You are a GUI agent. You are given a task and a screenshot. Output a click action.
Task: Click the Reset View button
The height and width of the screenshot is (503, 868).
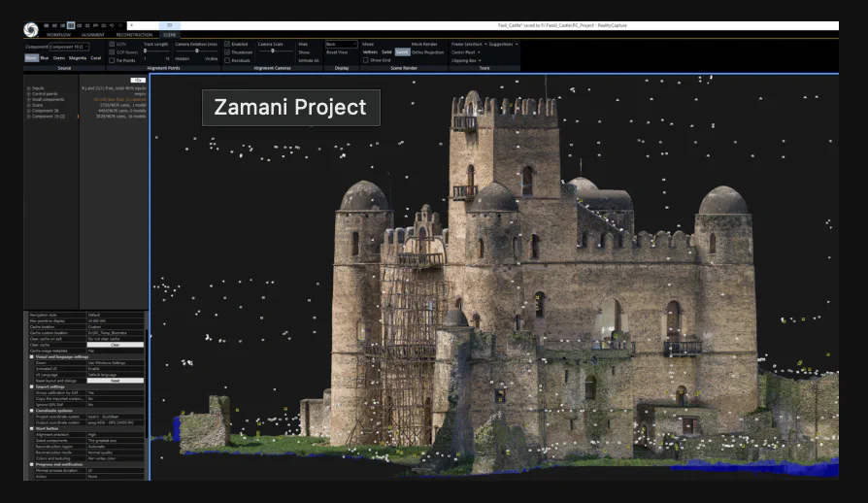[x=337, y=52]
